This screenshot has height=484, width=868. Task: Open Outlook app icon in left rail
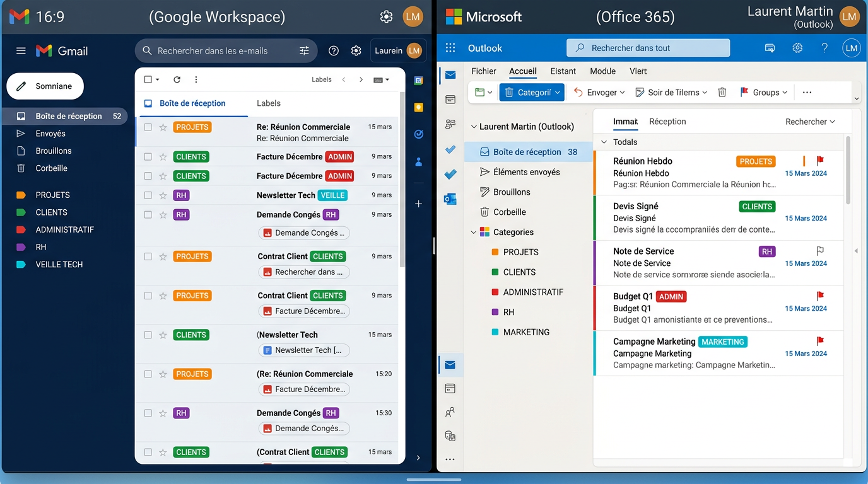click(450, 199)
